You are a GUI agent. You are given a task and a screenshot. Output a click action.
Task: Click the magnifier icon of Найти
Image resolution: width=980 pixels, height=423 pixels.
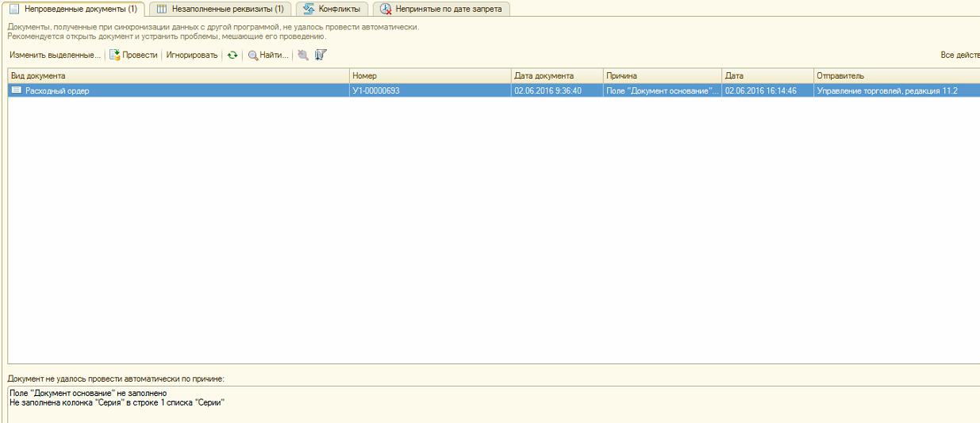[x=253, y=56]
